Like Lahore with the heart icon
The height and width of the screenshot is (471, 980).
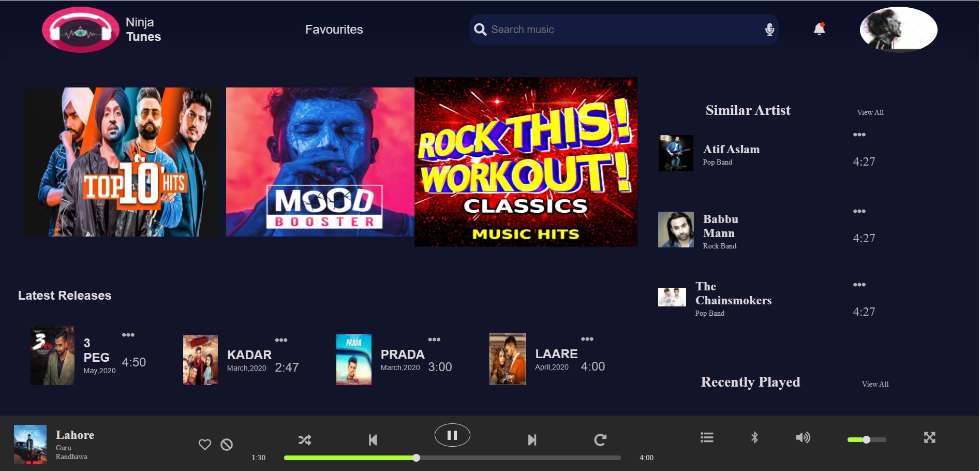[205, 444]
